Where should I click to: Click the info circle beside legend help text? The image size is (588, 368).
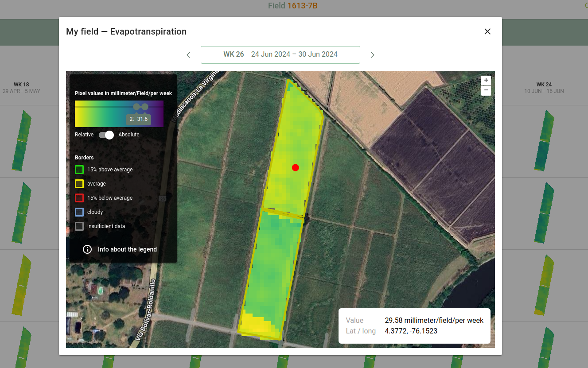pos(87,249)
